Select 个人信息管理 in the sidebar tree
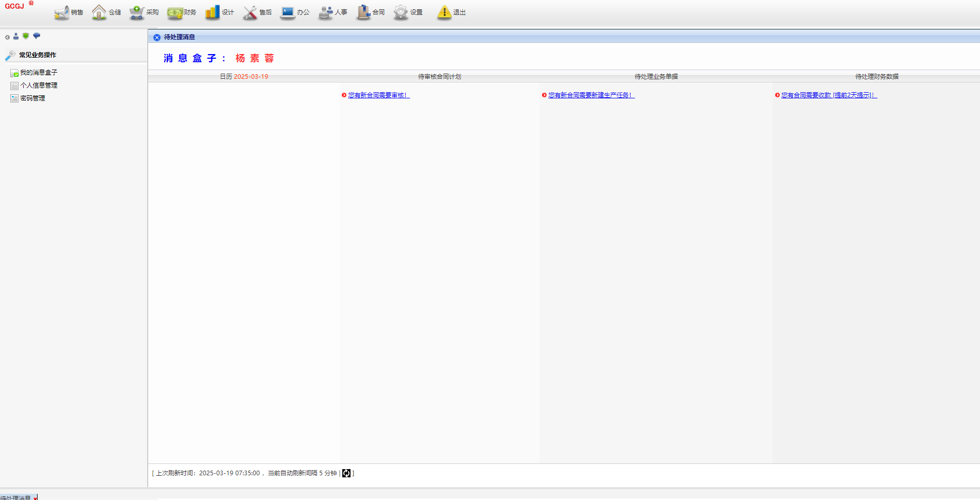The width and height of the screenshot is (980, 500). point(39,85)
